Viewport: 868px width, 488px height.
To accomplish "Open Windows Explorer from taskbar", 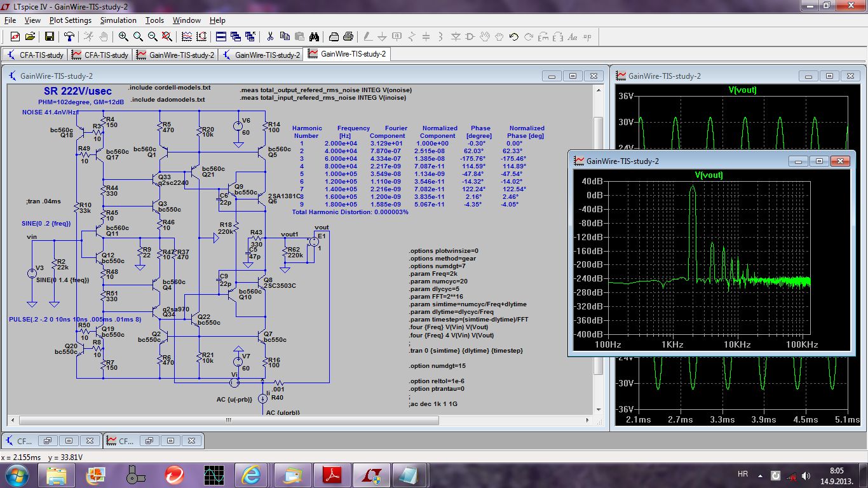I will pos(57,475).
